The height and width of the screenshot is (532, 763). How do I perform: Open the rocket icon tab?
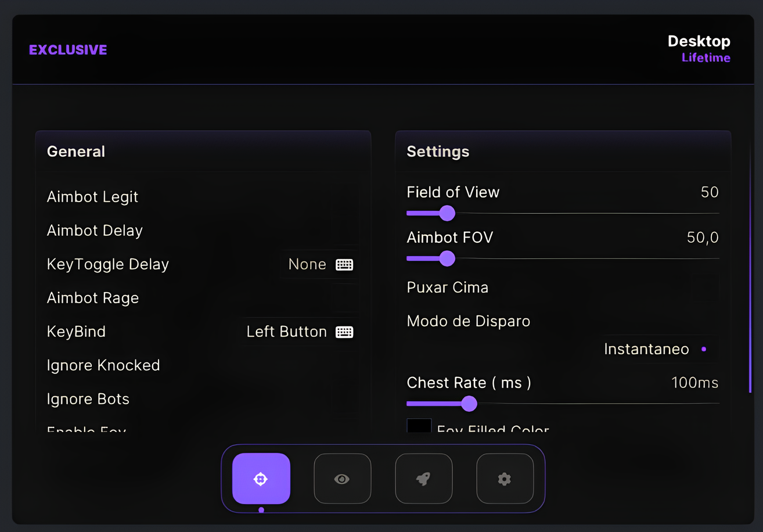coord(424,479)
